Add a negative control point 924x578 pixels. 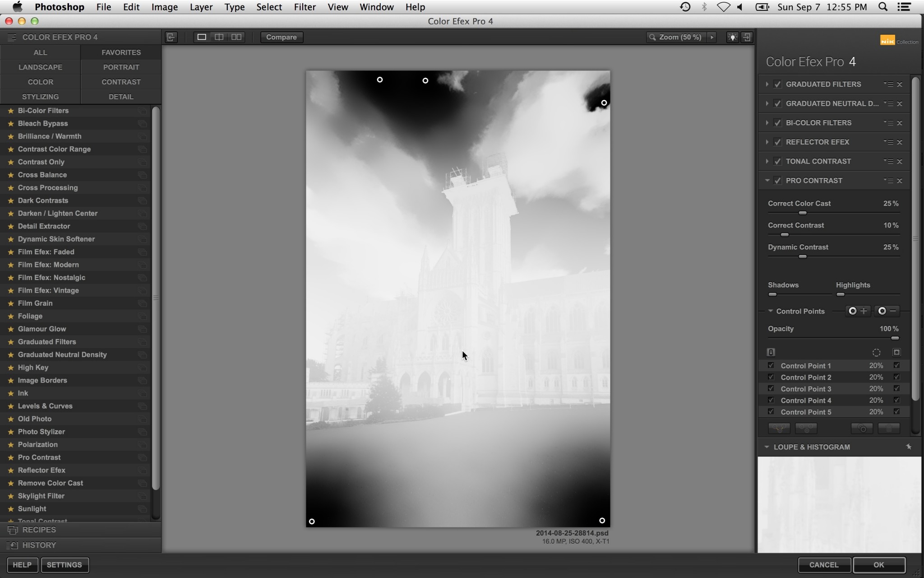point(887,311)
